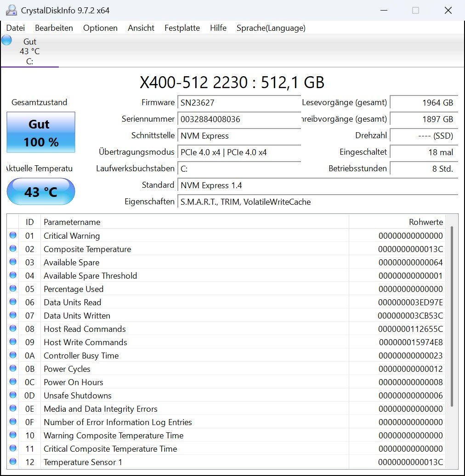The image size is (465, 476).
Task: Click the Standard field NVM Express 1.4
Action: 318,185
